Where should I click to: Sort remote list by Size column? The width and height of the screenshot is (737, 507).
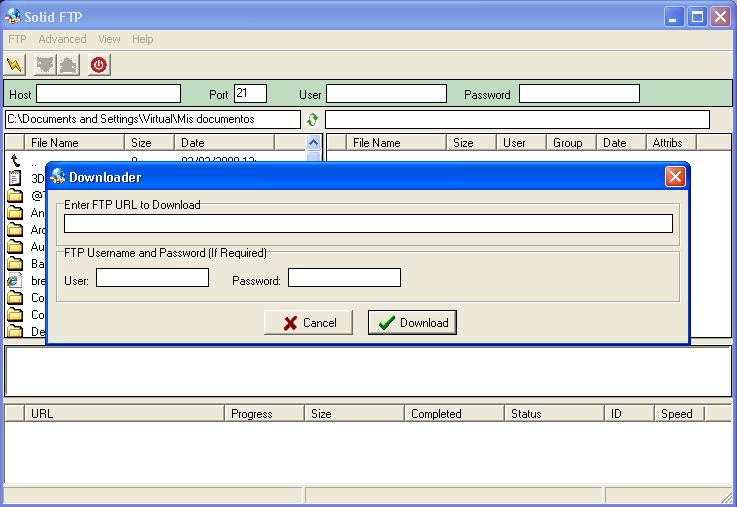point(471,142)
